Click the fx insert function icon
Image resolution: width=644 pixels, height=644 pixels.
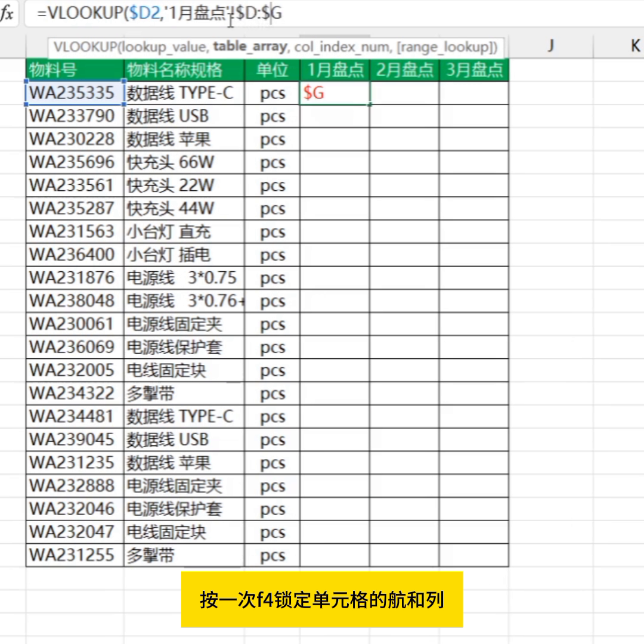[x=7, y=13]
